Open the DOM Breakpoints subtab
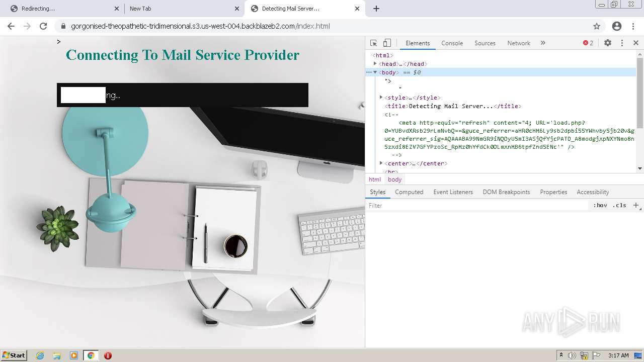The width and height of the screenshot is (644, 362). (x=506, y=192)
